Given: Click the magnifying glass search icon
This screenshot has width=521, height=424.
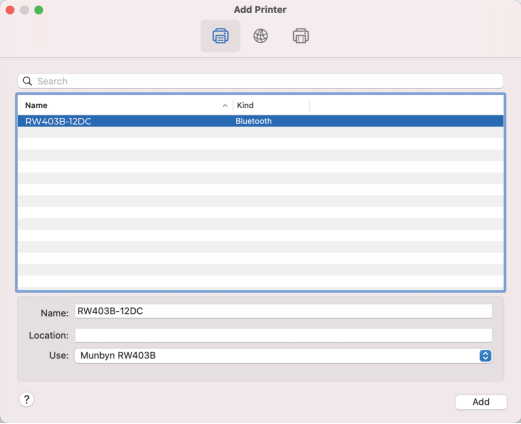Looking at the screenshot, I should tap(27, 81).
